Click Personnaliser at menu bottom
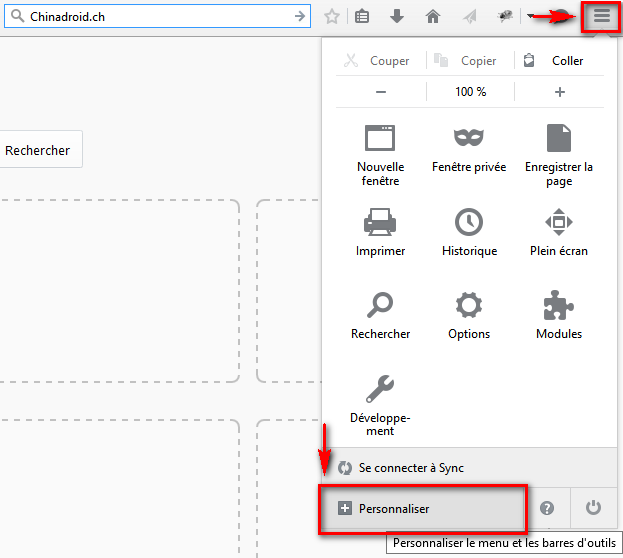 [422, 508]
